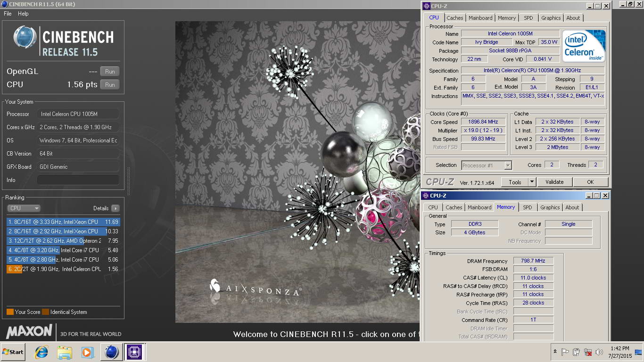
Task: Switch to Caches tab in lower CPU-Z window
Action: pyautogui.click(x=454, y=207)
